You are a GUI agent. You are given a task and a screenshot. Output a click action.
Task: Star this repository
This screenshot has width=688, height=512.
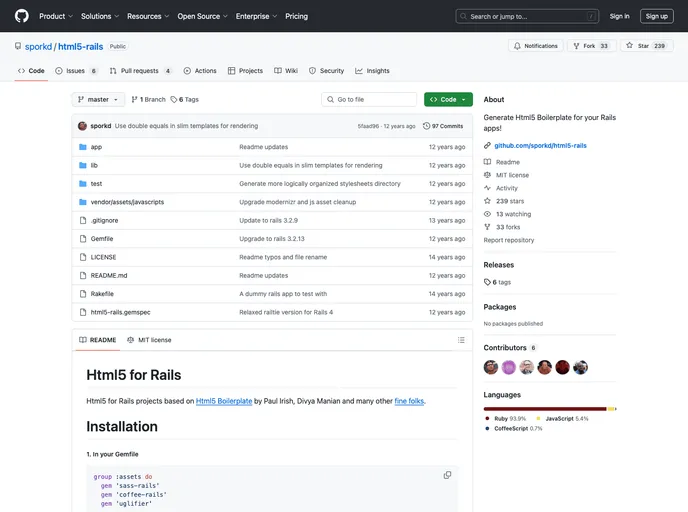point(646,46)
